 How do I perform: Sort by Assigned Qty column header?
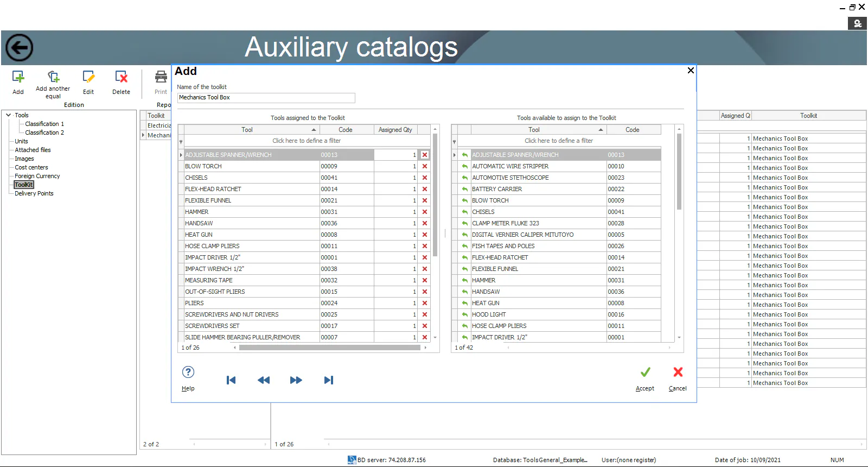pyautogui.click(x=395, y=130)
